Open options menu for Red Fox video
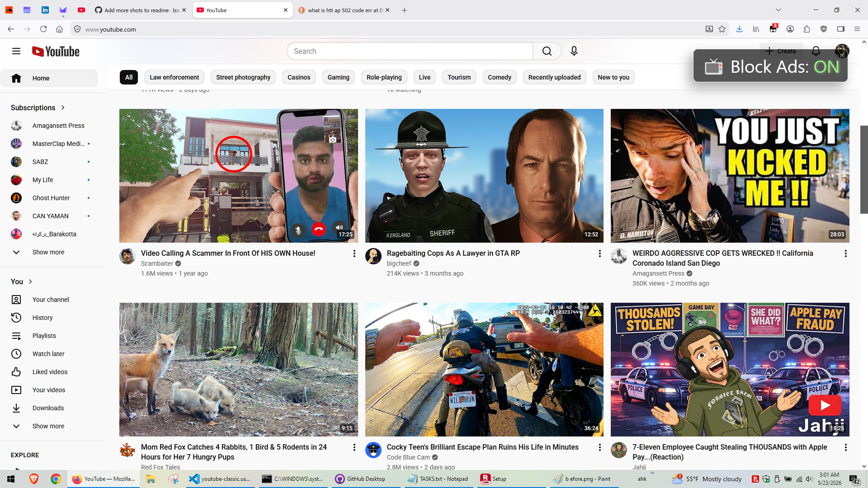Viewport: 868px width, 488px height. tap(354, 447)
